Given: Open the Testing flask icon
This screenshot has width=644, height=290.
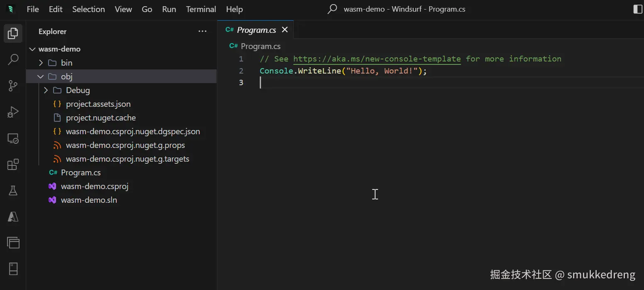Looking at the screenshot, I should [x=13, y=191].
